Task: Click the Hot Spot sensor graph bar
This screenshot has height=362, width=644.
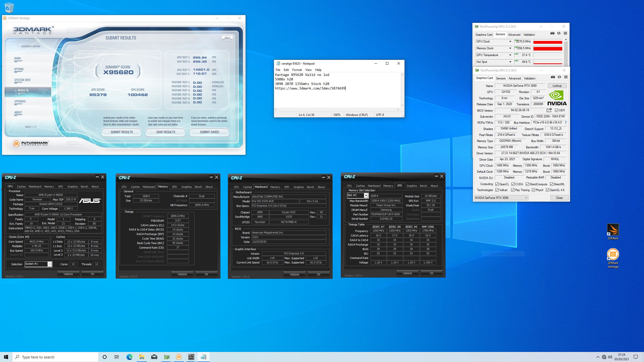Action: point(548,62)
